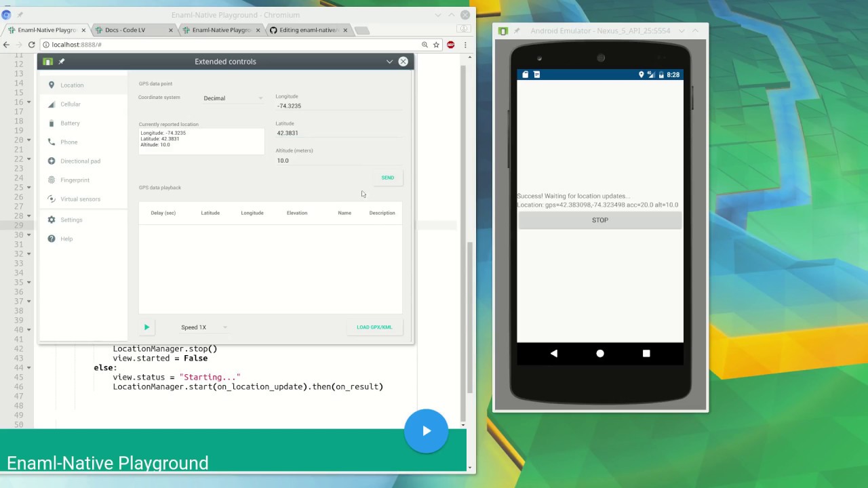Start GPS data playback with play button
This screenshot has height=488, width=868.
click(x=146, y=327)
